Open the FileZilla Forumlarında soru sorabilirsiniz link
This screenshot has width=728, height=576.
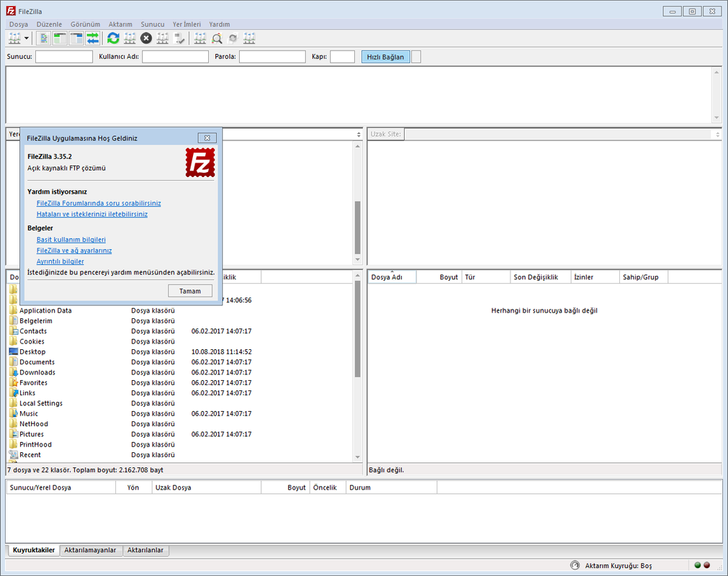tap(99, 203)
